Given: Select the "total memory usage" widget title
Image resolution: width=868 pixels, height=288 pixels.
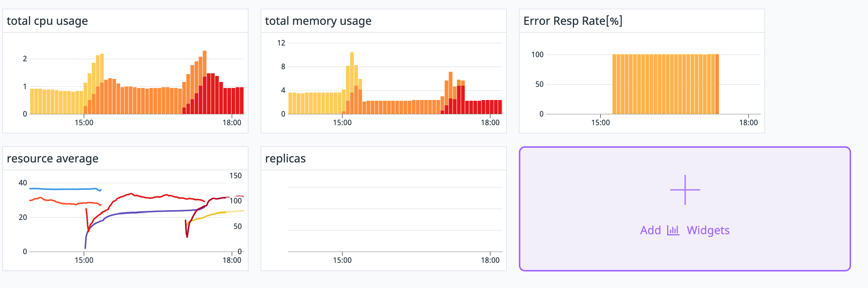Looking at the screenshot, I should pyautogui.click(x=318, y=21).
